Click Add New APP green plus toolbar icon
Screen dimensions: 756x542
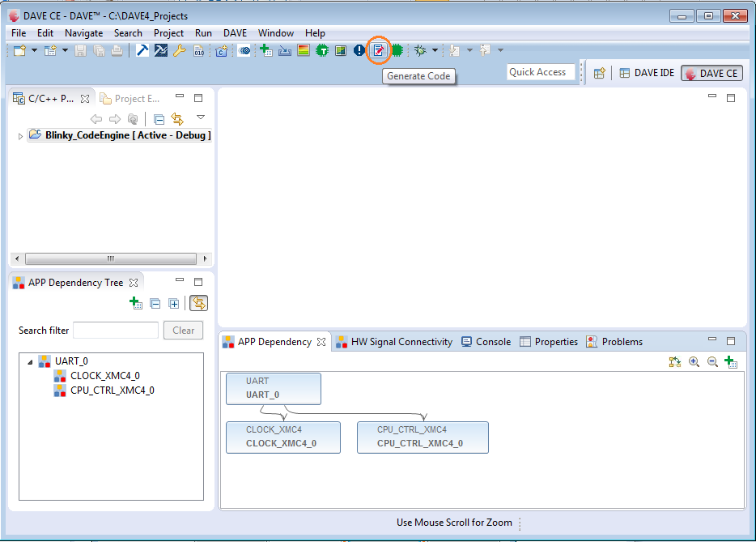(x=266, y=50)
